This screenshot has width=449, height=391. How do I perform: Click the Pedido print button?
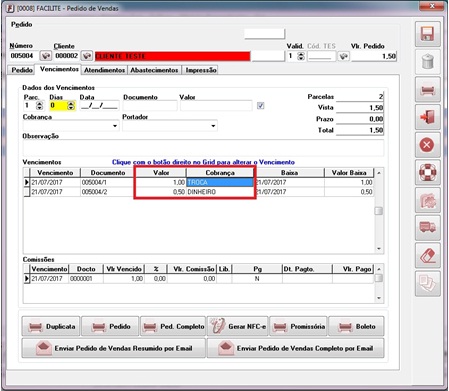pos(110,326)
